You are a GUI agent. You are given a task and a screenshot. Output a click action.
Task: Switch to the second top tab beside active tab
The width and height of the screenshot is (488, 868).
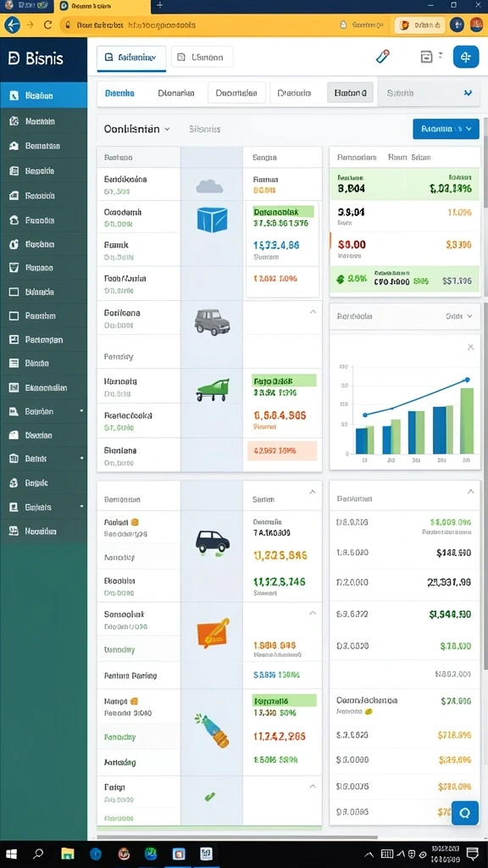202,57
